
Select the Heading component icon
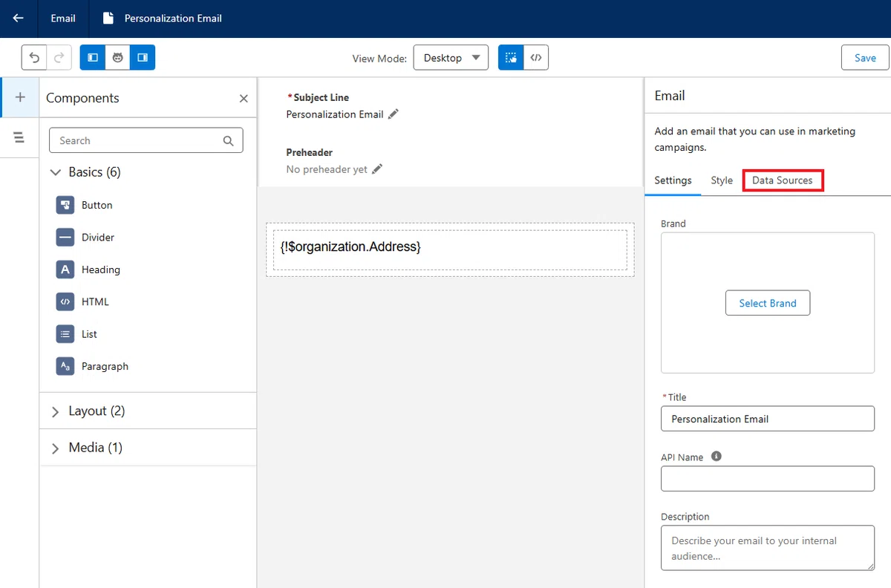(x=65, y=269)
